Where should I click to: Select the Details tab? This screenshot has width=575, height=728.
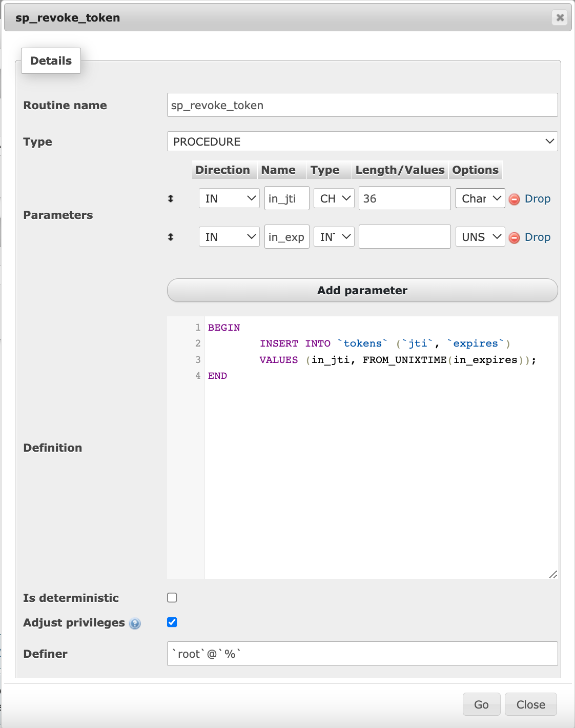51,60
